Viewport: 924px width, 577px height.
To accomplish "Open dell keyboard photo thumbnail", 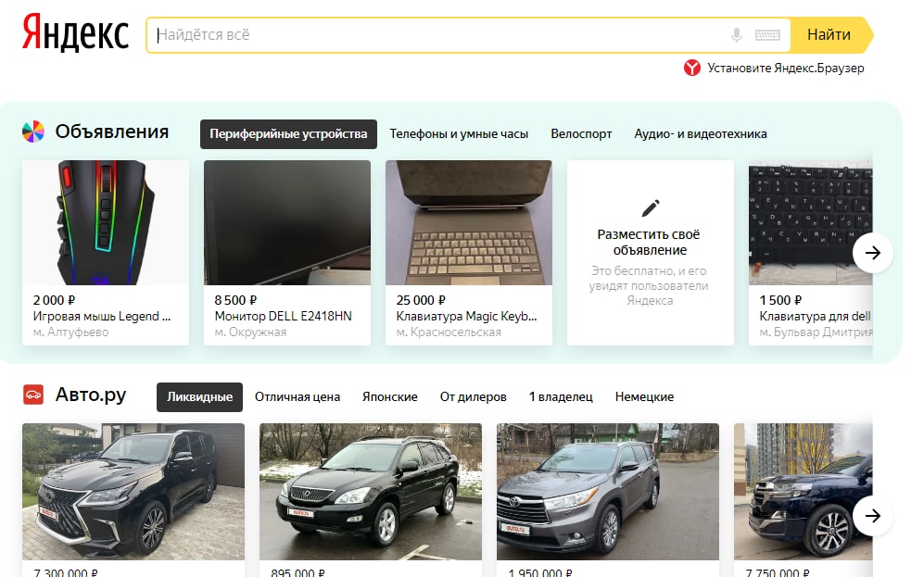I will tap(810, 222).
